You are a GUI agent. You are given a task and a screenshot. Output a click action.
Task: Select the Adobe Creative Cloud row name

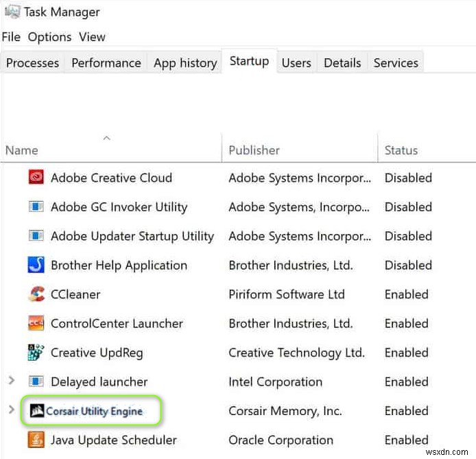(111, 178)
